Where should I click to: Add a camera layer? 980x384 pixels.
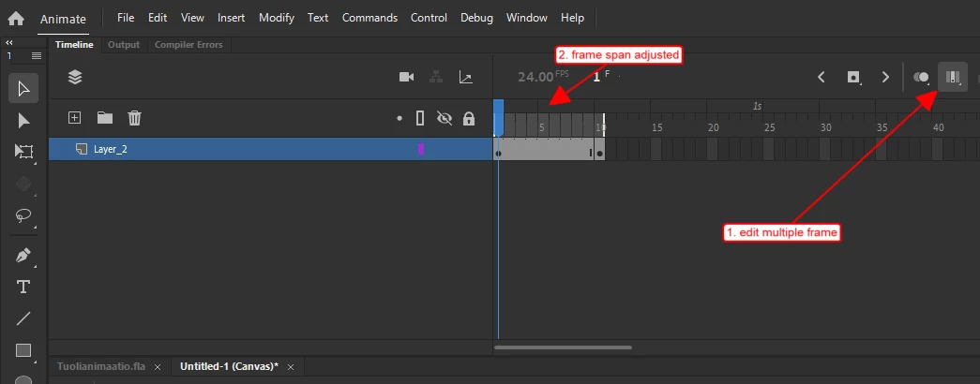pyautogui.click(x=407, y=77)
